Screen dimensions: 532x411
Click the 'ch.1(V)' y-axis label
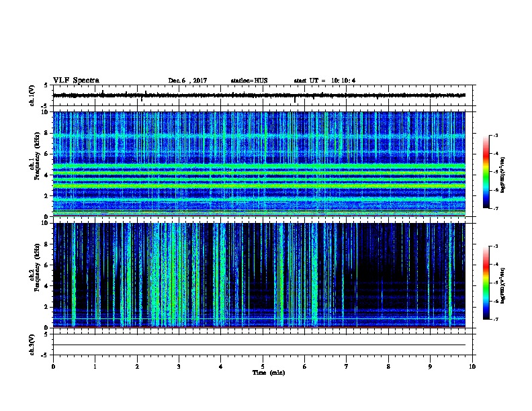[x=32, y=95]
